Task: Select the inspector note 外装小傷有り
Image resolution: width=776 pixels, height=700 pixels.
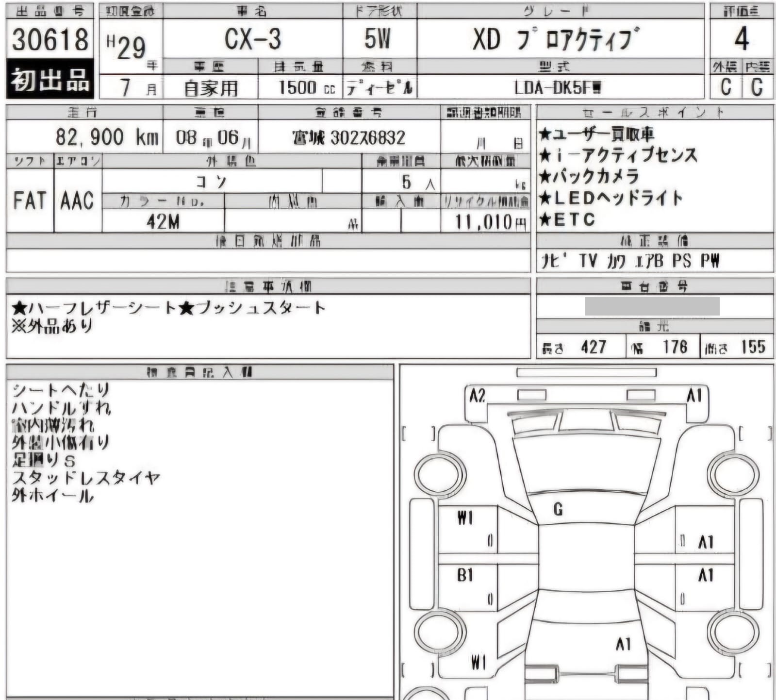Action: point(61,442)
